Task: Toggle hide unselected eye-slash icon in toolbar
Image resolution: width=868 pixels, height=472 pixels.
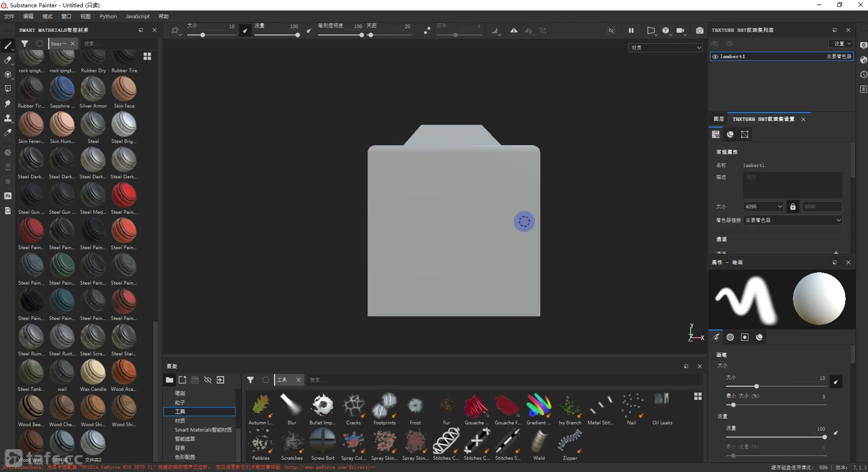Action: (611, 31)
